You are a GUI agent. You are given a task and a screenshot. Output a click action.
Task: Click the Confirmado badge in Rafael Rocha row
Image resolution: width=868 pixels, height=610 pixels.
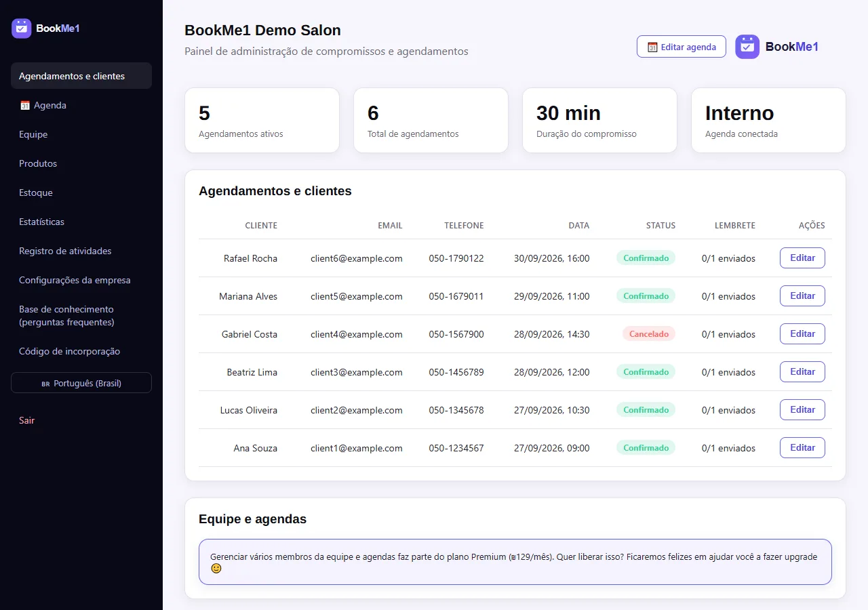[646, 258]
